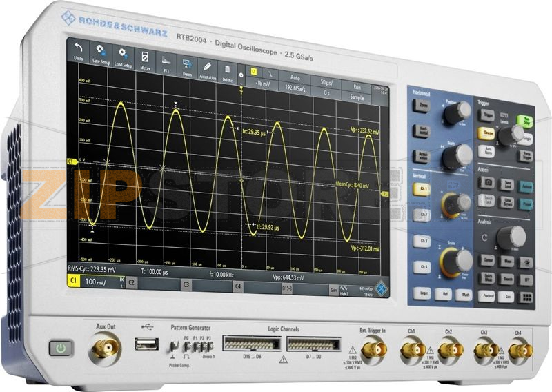Open the Auto trigger mode field
Screen dimensions: 552x392
tap(295, 77)
